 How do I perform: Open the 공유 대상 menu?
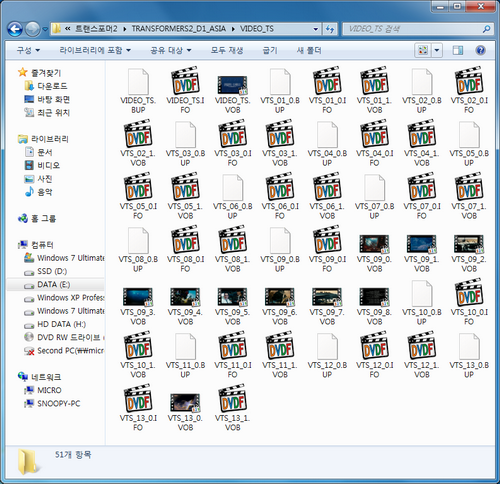[x=171, y=50]
